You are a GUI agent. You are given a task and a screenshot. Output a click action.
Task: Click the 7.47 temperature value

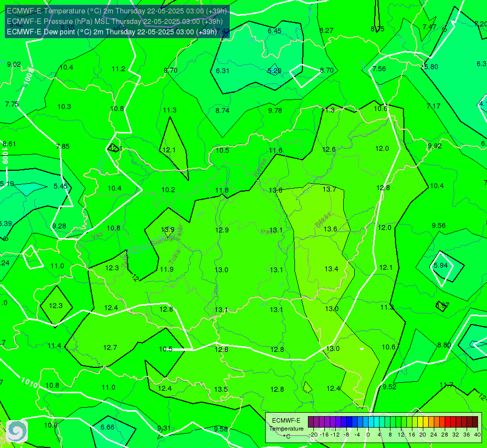429,27
